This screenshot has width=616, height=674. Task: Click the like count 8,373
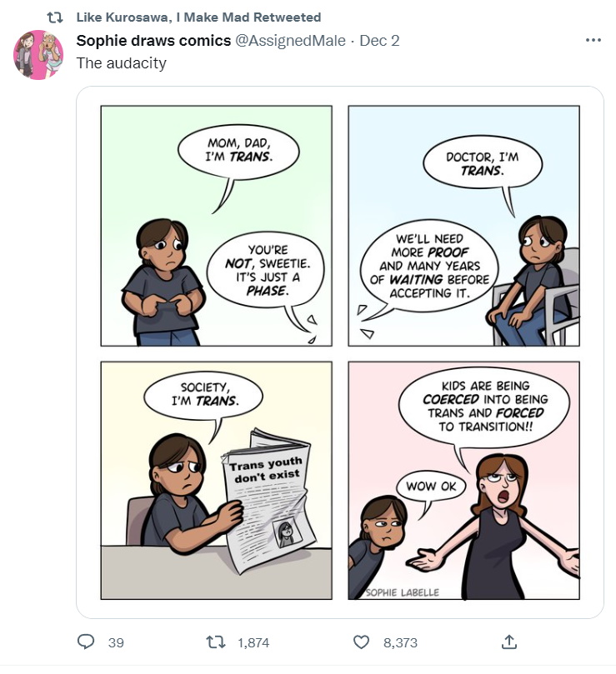tap(400, 642)
